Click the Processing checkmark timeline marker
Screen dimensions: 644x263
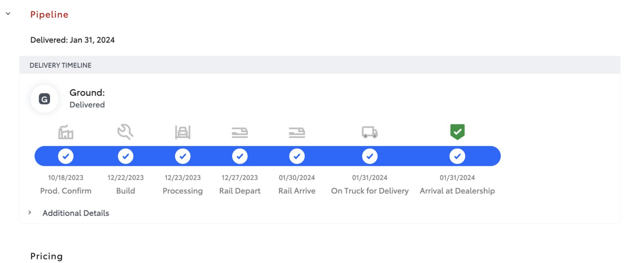[182, 156]
